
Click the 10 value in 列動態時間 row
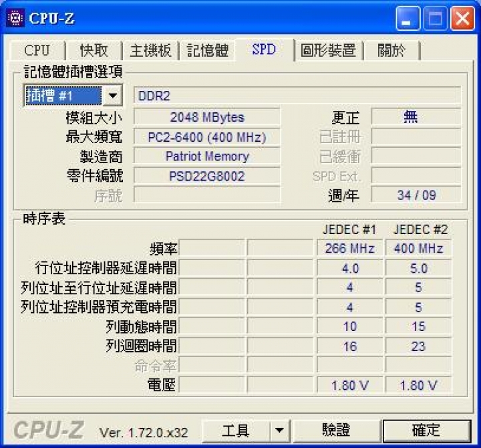coord(349,326)
